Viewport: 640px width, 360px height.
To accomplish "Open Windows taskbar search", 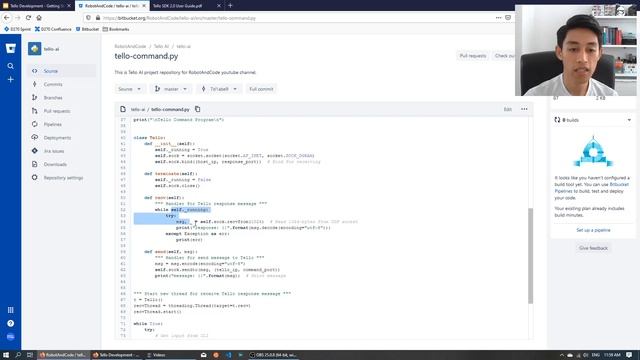I will [18, 355].
